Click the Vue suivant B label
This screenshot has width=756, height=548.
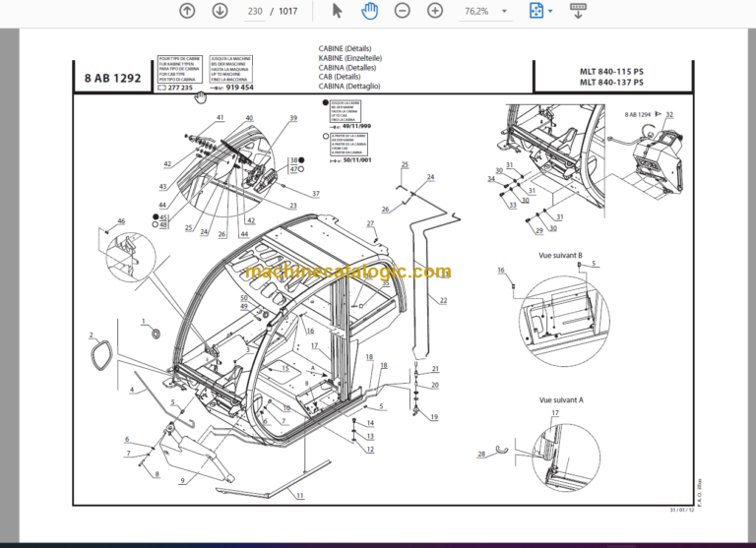pyautogui.click(x=560, y=256)
